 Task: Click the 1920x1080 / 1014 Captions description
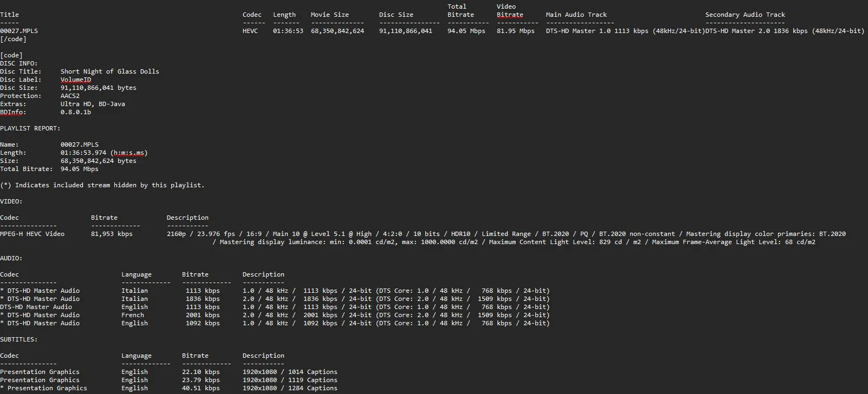click(x=289, y=372)
